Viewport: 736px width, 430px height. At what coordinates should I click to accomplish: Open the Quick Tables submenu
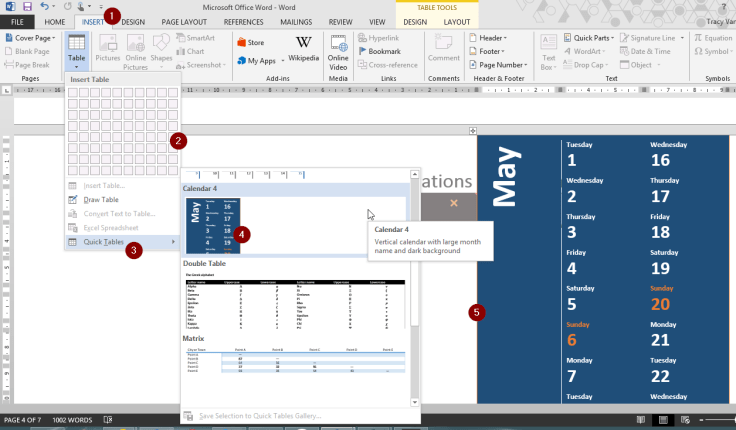122,242
